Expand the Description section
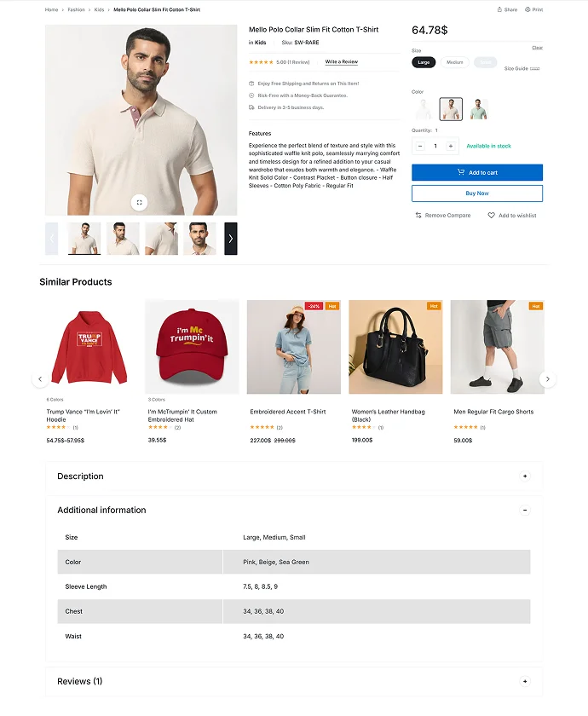The image size is (588, 716). pyautogui.click(x=525, y=476)
